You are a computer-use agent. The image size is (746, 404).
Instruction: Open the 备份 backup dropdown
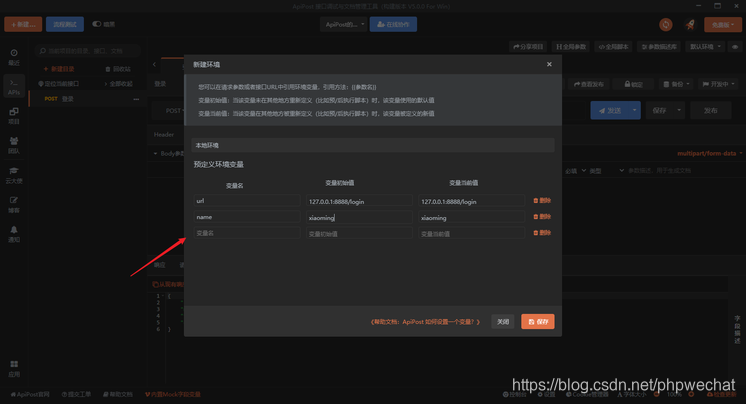coord(676,84)
